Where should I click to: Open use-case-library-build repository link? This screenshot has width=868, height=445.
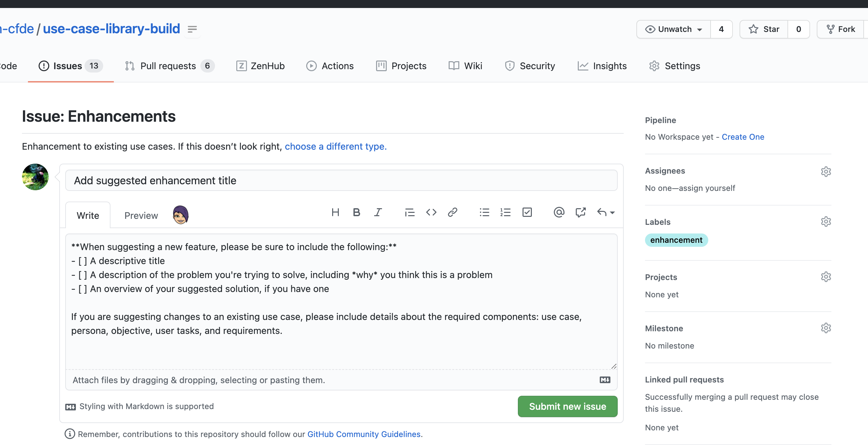click(x=111, y=29)
